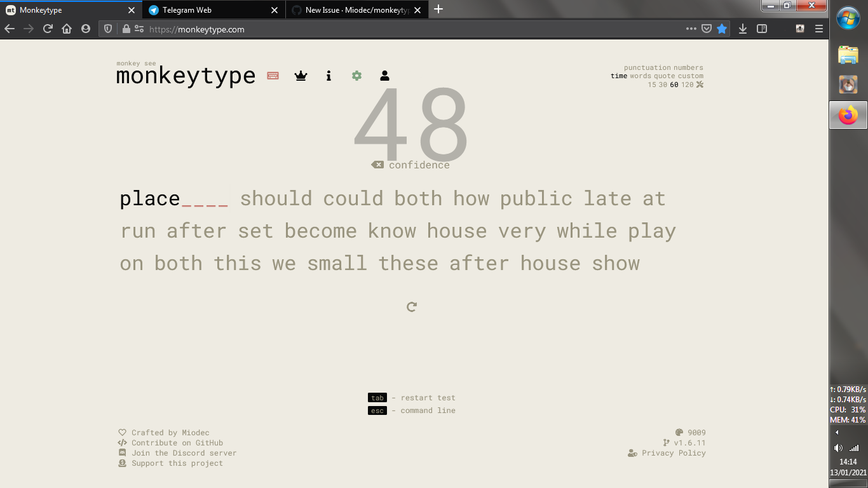
Task: Click the backspace icon beside confidence
Action: click(x=377, y=164)
